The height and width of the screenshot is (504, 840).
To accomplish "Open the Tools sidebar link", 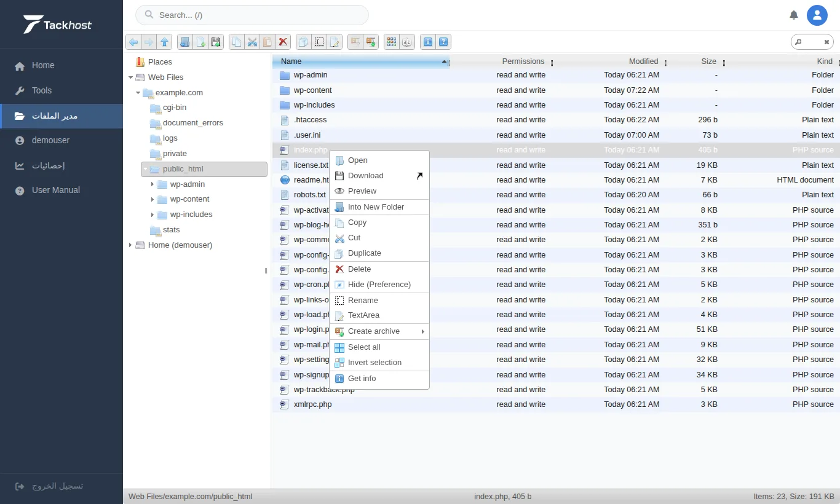I will tap(61, 90).
